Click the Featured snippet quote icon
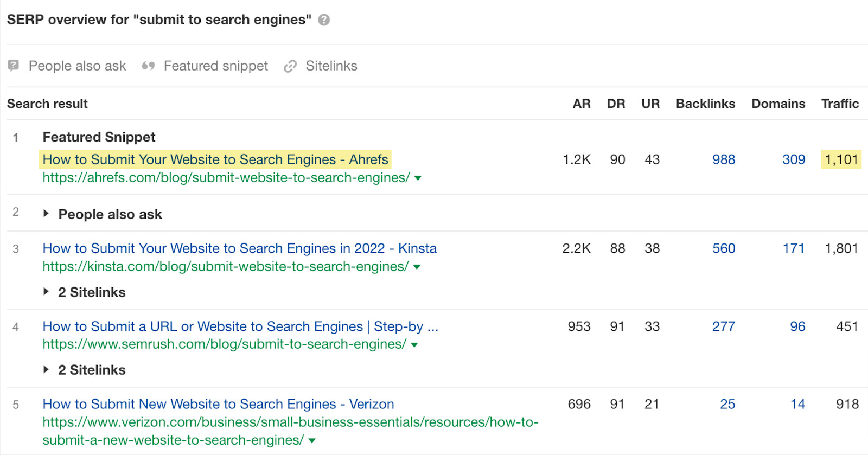This screenshot has width=868, height=455. click(148, 66)
